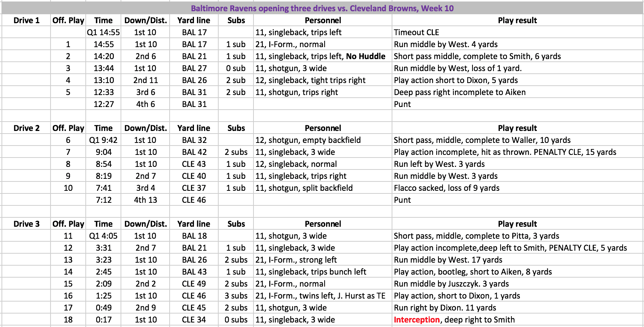Select the 'Q1 9:42' time cell
This screenshot has height=327, width=644.
[x=103, y=140]
